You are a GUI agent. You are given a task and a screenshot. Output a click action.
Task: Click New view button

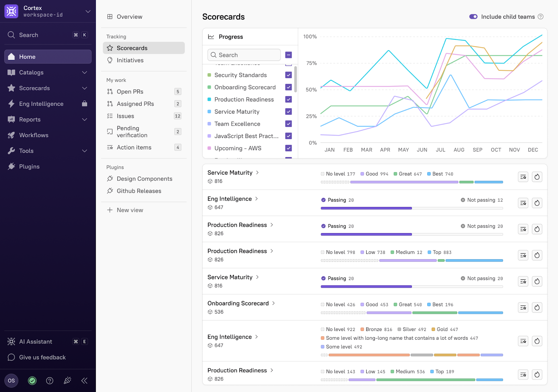(x=130, y=210)
